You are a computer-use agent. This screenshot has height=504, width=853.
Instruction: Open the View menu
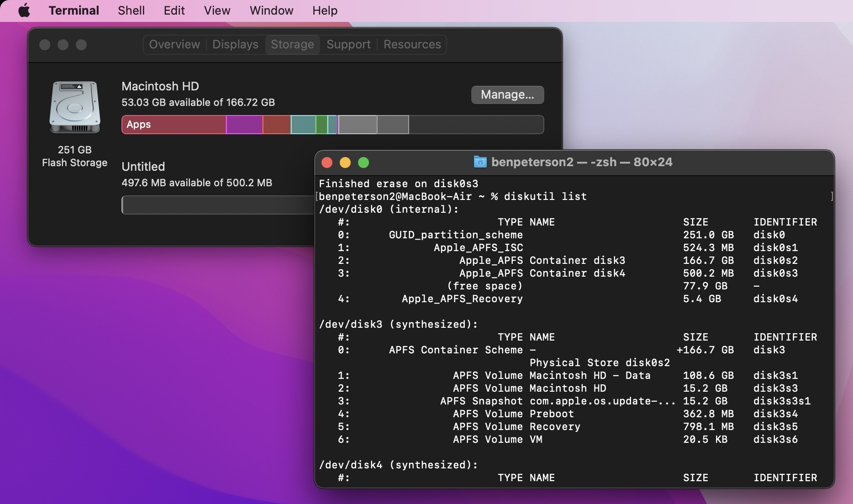pos(216,10)
